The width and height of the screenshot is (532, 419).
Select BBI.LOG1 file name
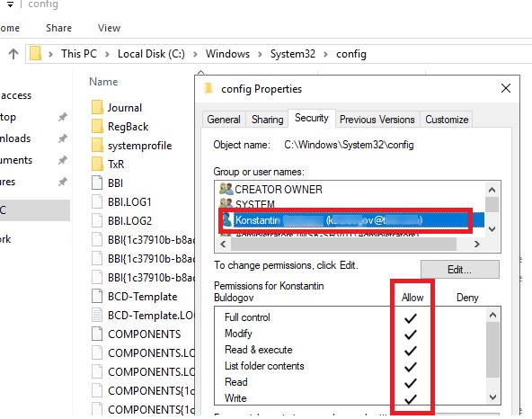tap(129, 202)
